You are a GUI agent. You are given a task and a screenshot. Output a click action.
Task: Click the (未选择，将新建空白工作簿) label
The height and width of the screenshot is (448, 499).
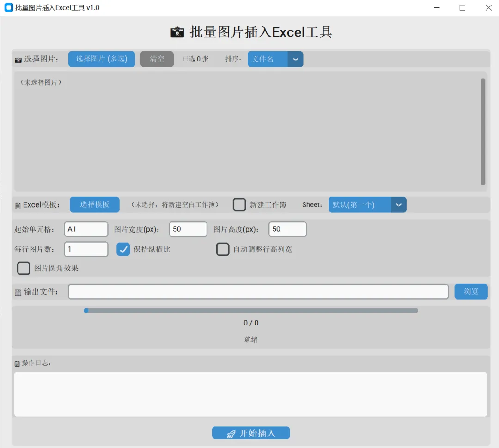(175, 204)
